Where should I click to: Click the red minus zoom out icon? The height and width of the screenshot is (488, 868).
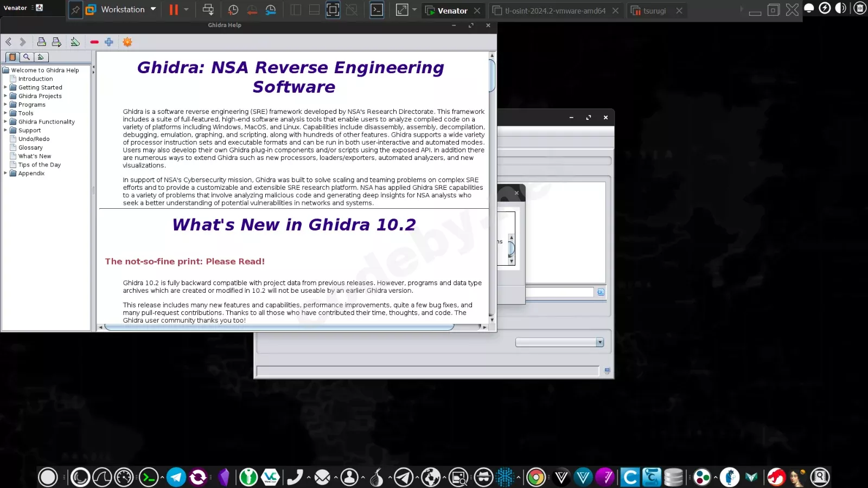tap(94, 42)
